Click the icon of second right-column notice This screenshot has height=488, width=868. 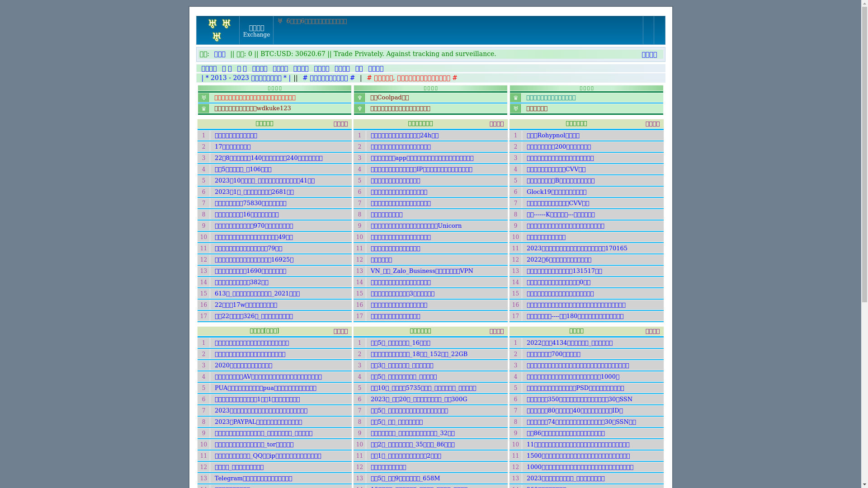(515, 108)
